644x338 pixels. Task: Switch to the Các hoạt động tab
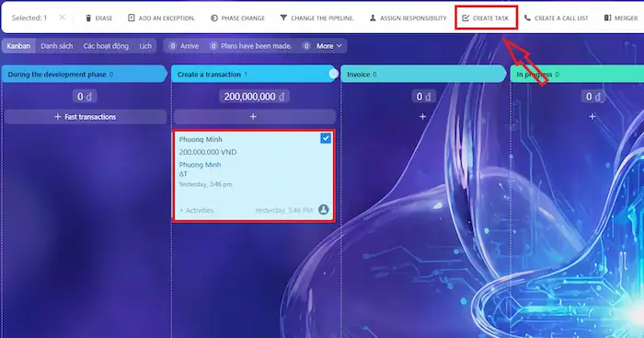(106, 46)
